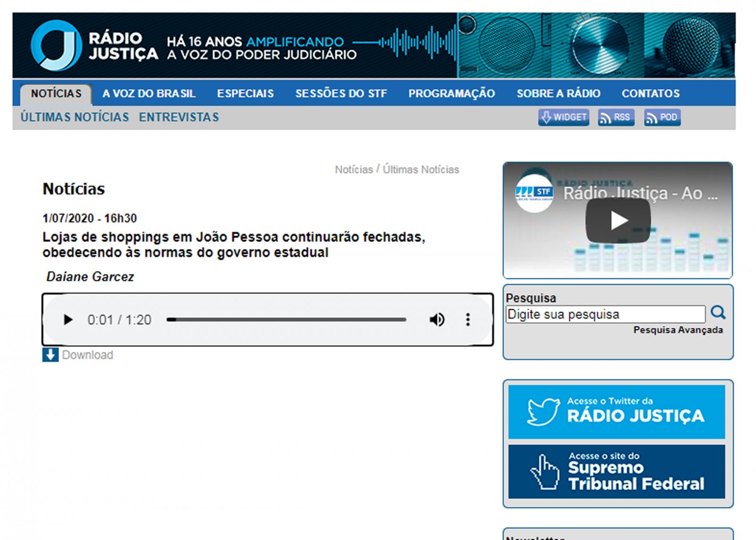Go to Programação menu item

(x=451, y=94)
